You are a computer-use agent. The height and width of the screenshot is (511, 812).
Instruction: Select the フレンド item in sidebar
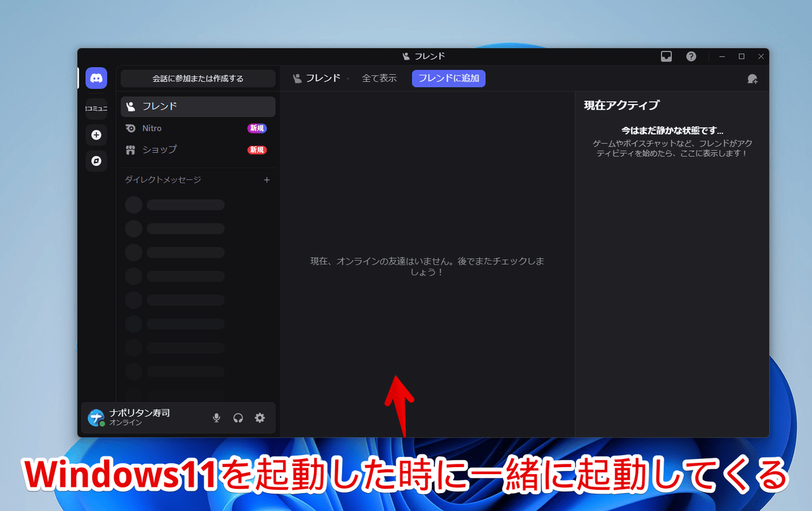pyautogui.click(x=198, y=107)
